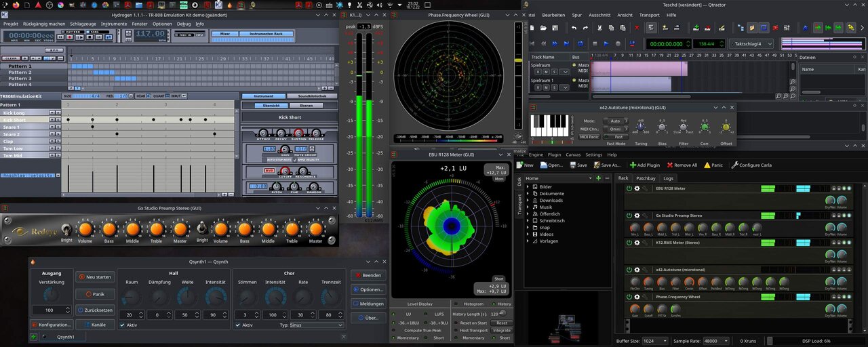Solo the Spielraum track in Qtractor
The height and width of the screenshot is (347, 868).
[x=554, y=72]
